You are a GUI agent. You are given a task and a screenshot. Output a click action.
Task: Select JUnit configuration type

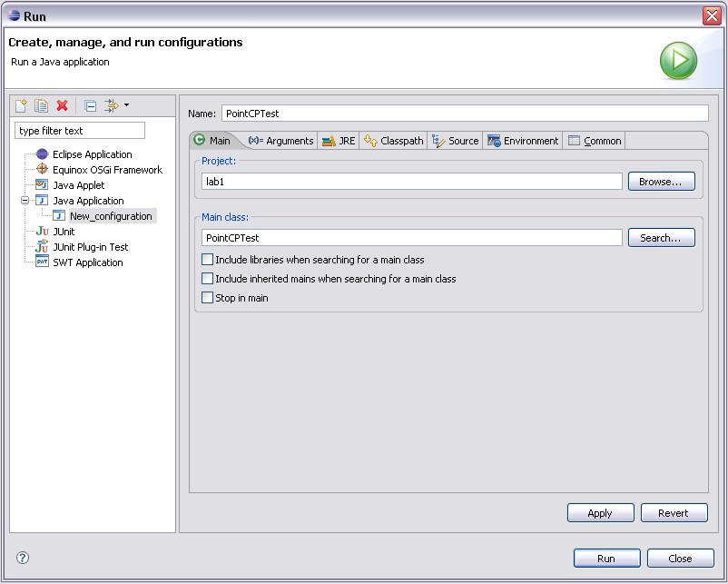tap(64, 232)
